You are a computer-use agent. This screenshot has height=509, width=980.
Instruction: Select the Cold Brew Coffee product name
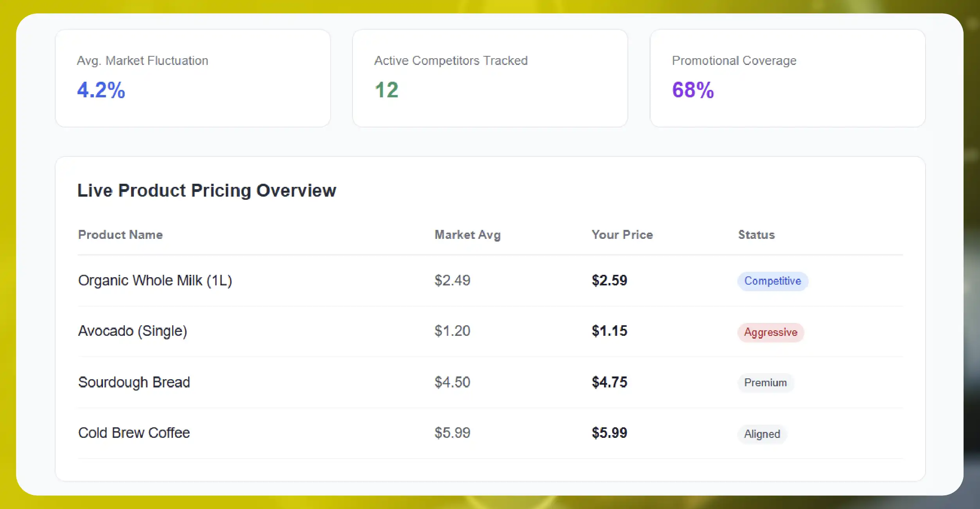tap(134, 433)
